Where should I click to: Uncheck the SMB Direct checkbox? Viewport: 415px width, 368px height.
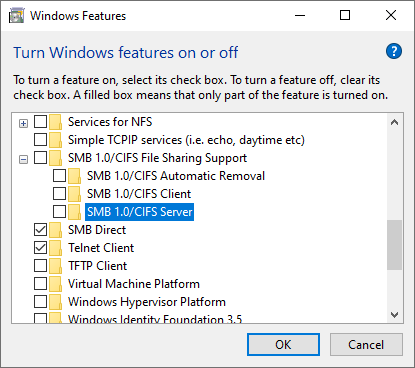tap(40, 230)
